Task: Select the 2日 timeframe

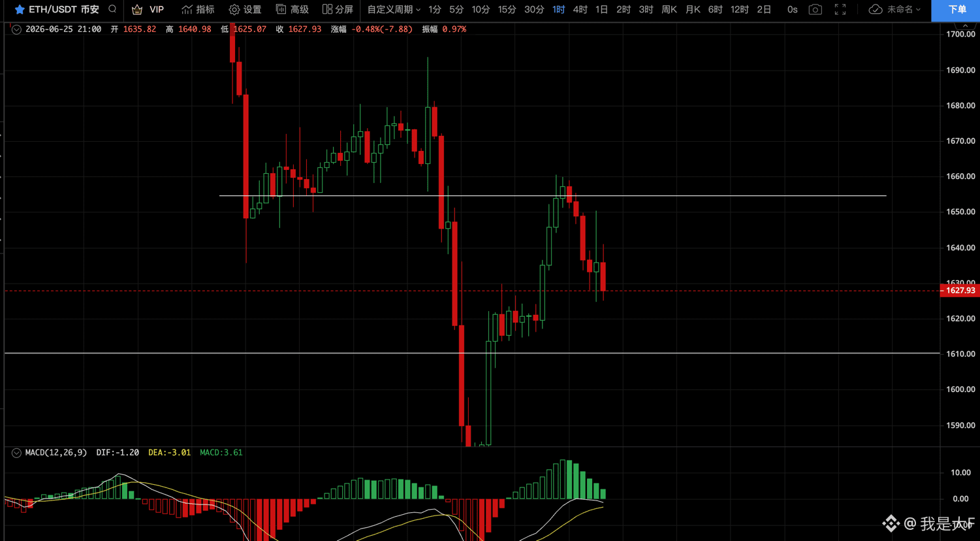Action: point(764,10)
